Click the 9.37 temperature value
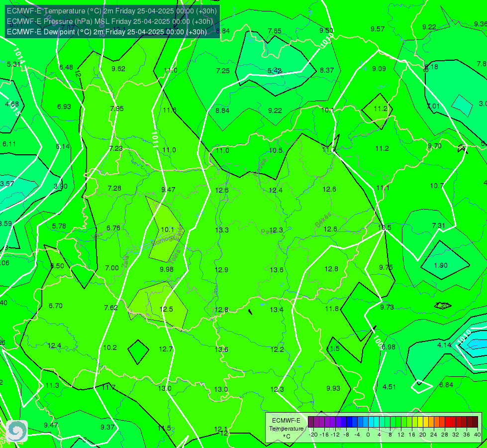This screenshot has width=487, height=448. click(x=108, y=427)
